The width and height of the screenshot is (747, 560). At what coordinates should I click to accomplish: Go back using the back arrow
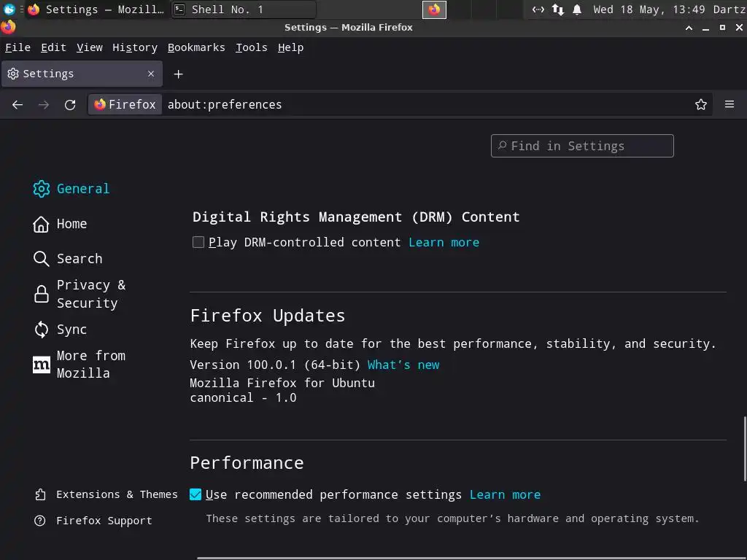click(18, 104)
